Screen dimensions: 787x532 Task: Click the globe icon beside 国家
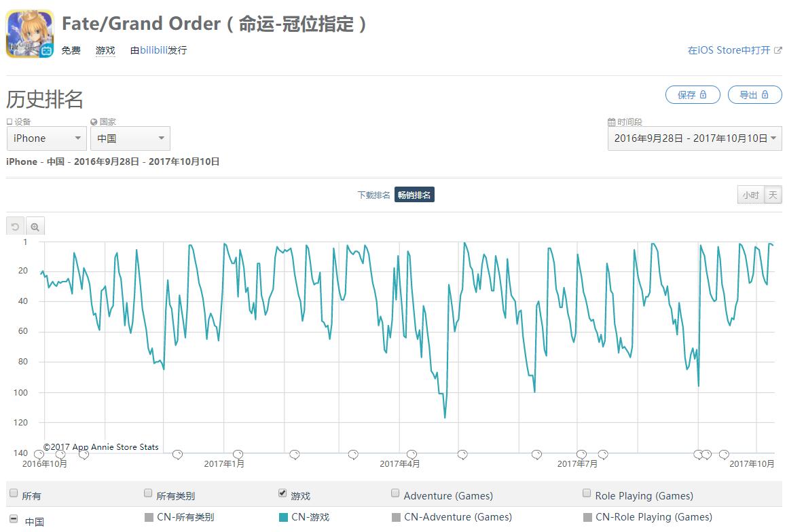tap(94, 122)
